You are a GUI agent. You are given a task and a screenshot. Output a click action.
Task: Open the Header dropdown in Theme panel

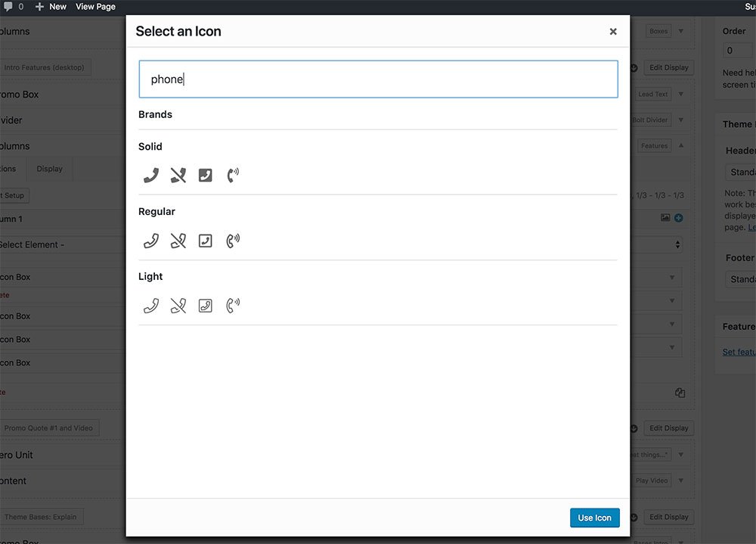[x=741, y=172]
